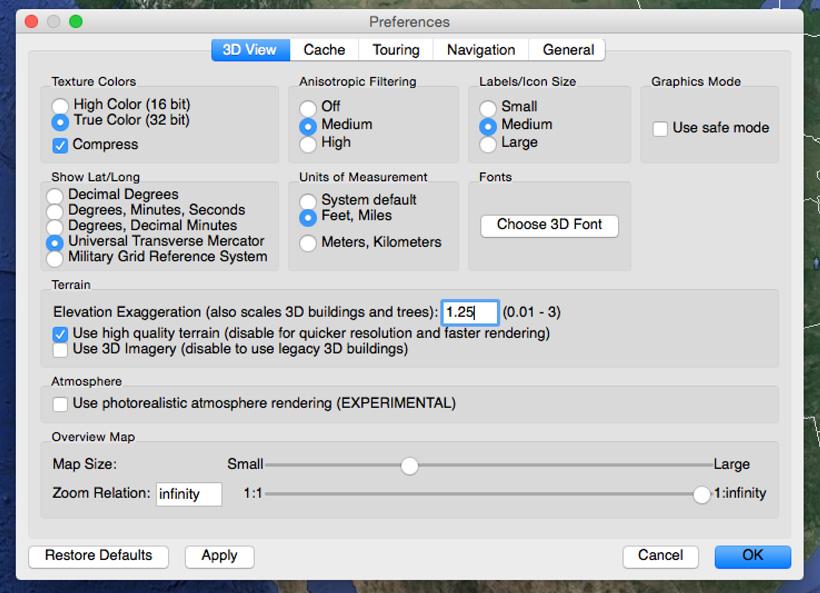Set Labels/Icon Size to Large

(487, 143)
